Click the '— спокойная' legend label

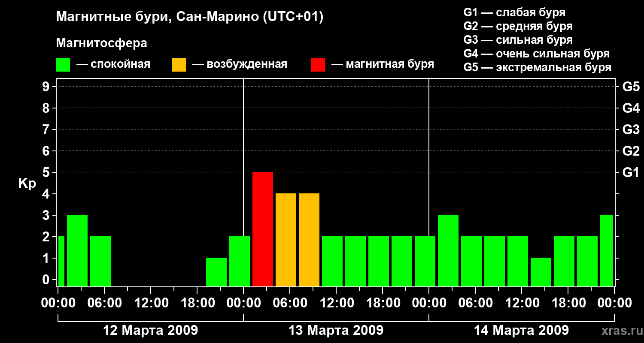(113, 64)
